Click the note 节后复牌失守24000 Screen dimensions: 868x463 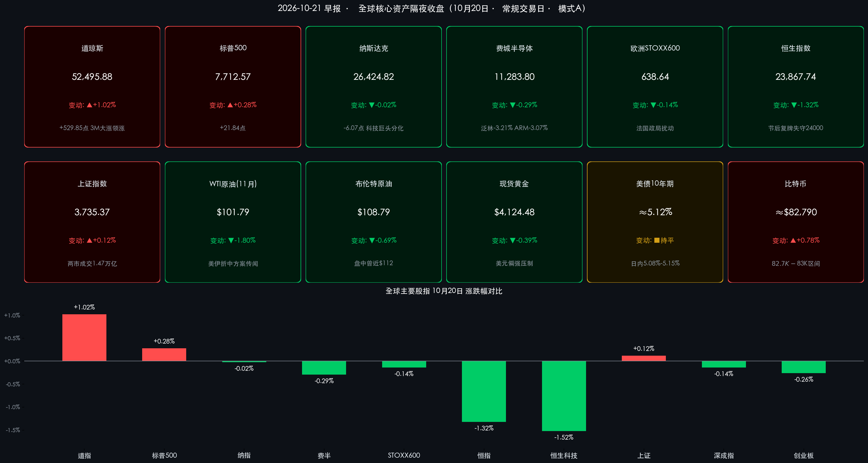tap(796, 128)
